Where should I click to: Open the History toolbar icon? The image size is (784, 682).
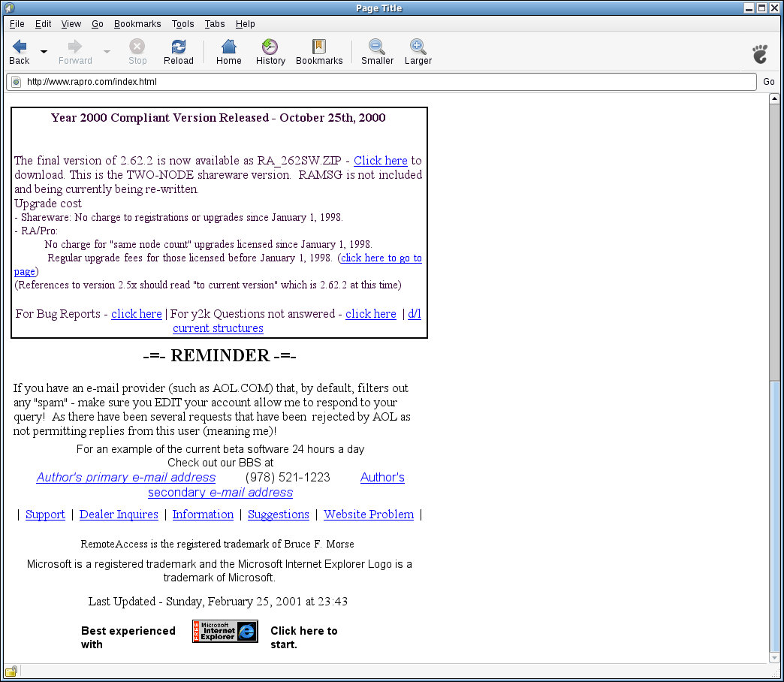270,47
